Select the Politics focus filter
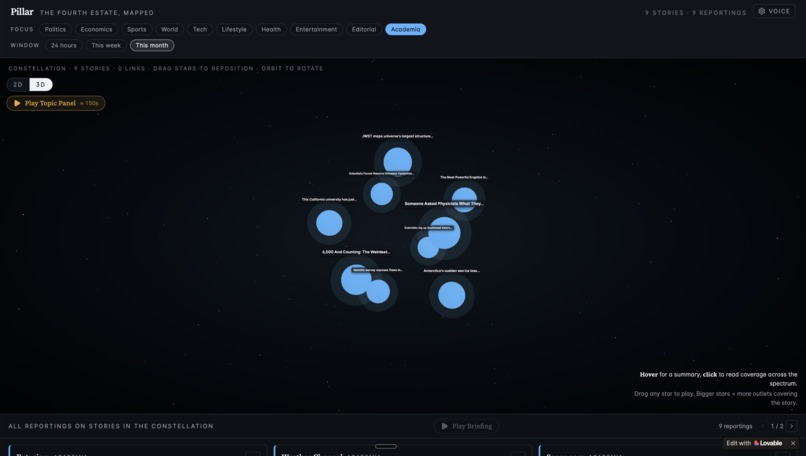 (55, 29)
